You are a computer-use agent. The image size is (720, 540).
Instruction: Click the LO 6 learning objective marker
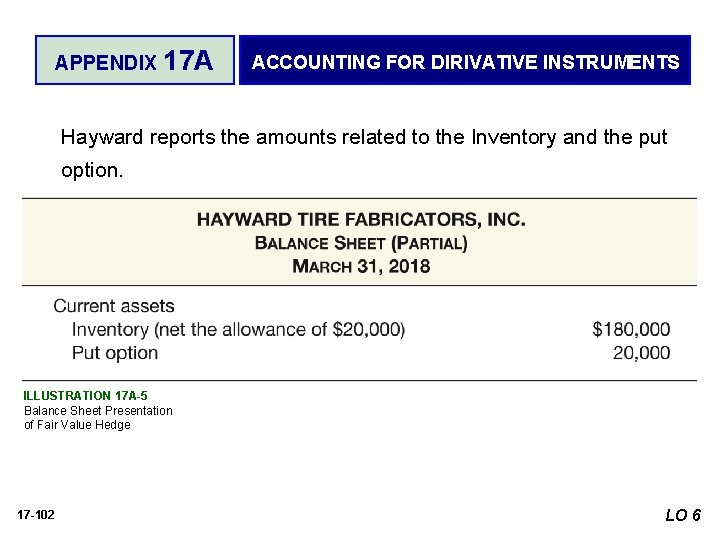point(684,515)
